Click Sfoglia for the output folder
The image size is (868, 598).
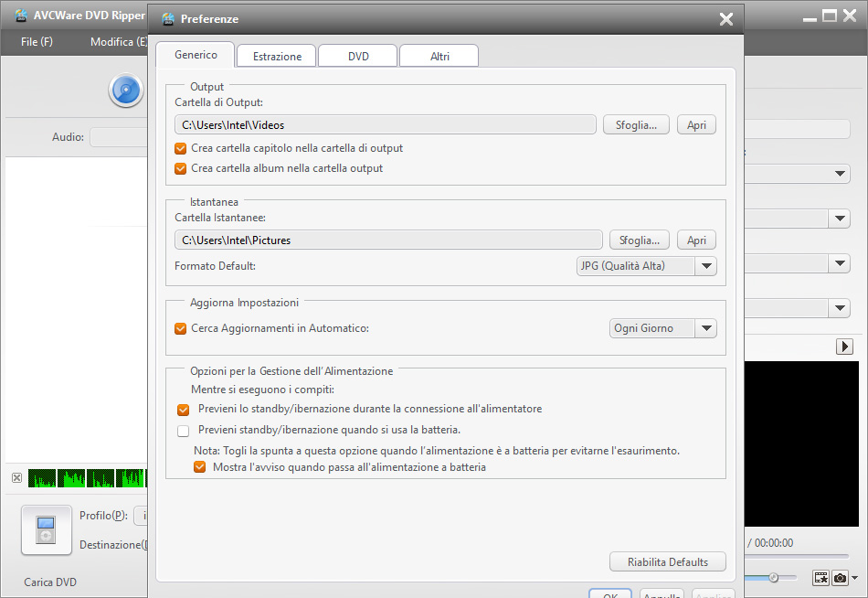636,125
